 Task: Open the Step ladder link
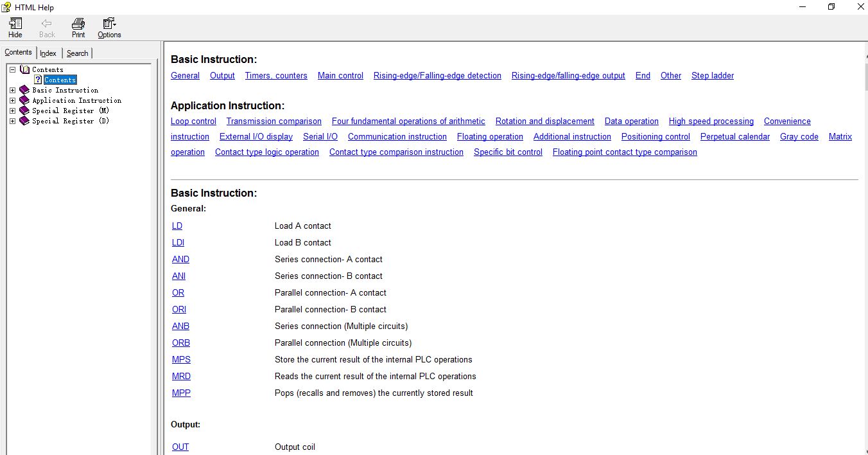(713, 75)
